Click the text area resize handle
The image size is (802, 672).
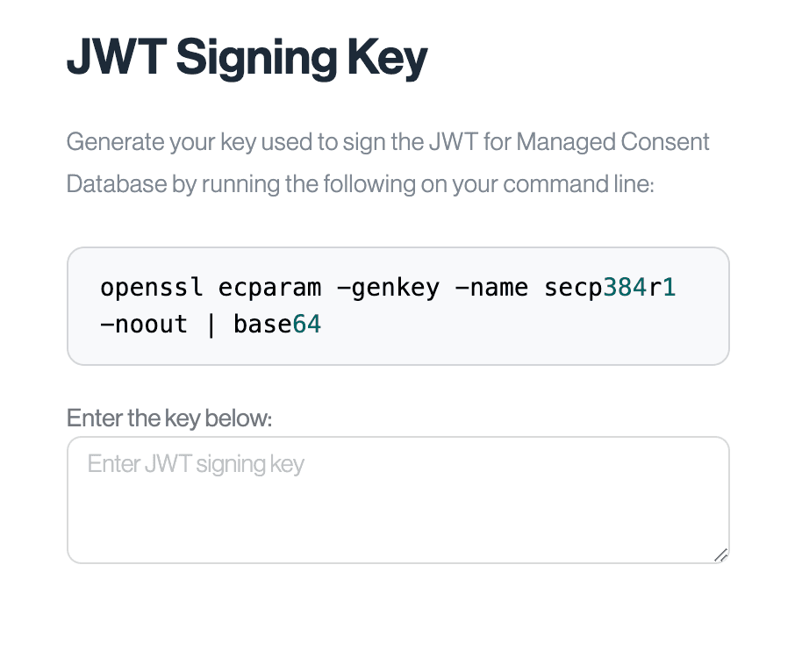pos(720,554)
